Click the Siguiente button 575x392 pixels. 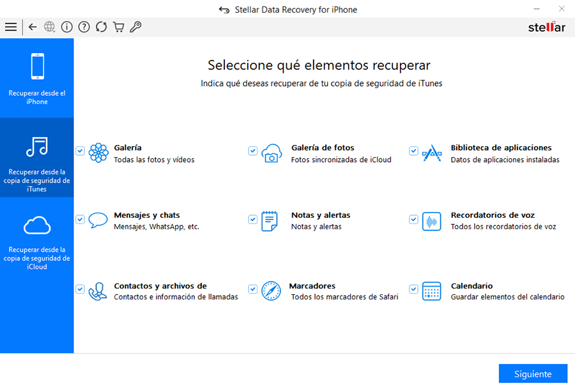(x=533, y=373)
